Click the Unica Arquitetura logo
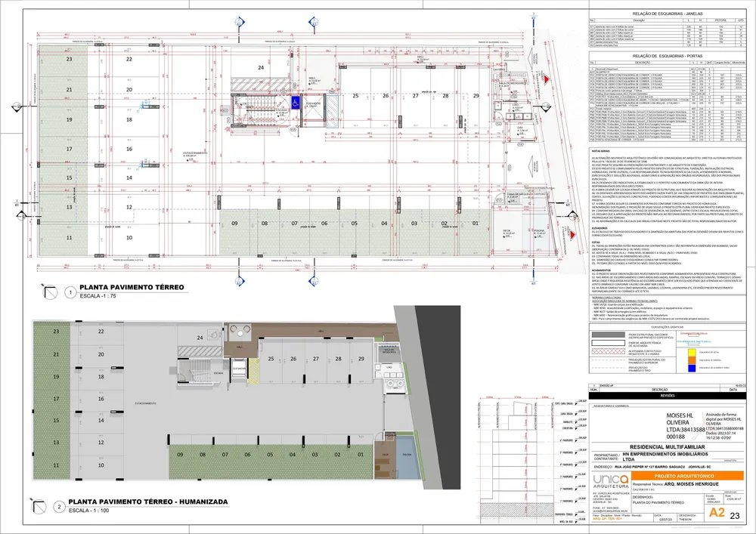 click(612, 482)
